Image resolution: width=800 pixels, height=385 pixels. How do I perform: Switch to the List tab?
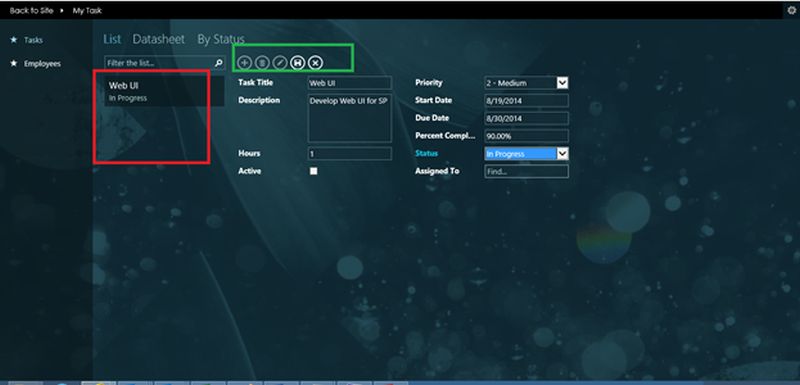point(112,39)
